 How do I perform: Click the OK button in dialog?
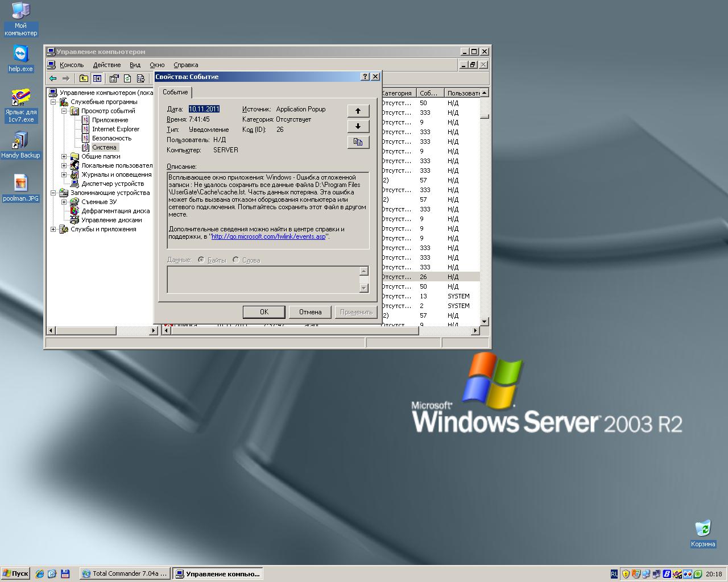point(264,312)
